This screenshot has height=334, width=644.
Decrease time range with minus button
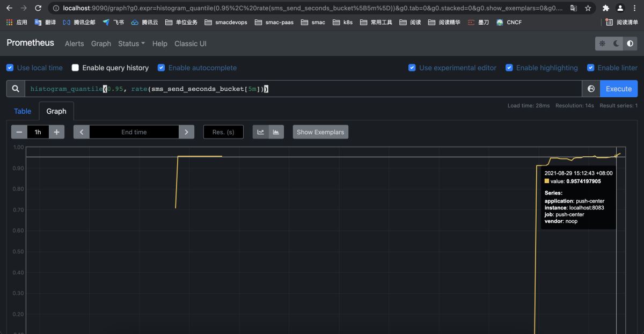pyautogui.click(x=19, y=132)
